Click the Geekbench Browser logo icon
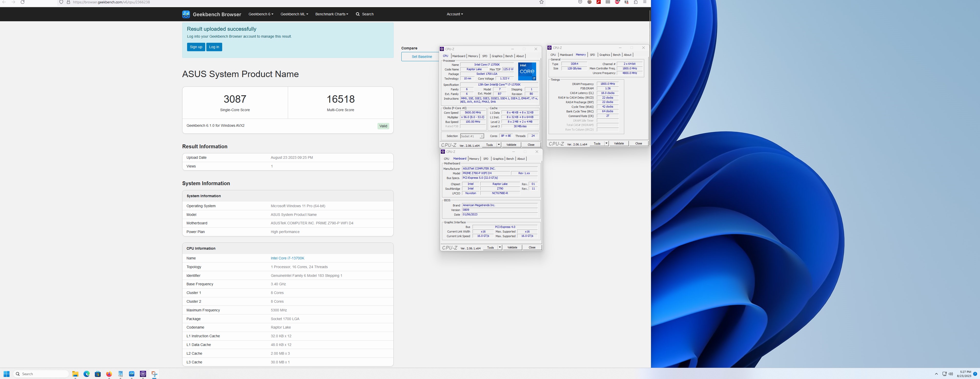 click(x=186, y=14)
